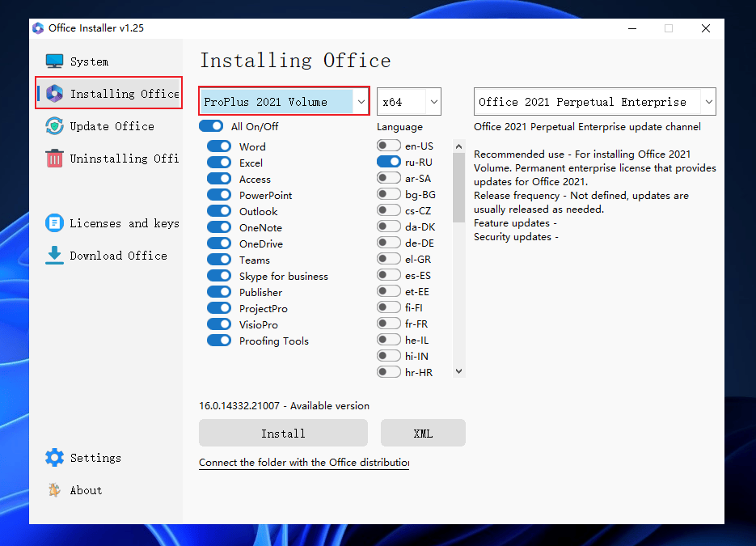Click the language list scrollbar down arrow
756x546 pixels.
click(458, 371)
